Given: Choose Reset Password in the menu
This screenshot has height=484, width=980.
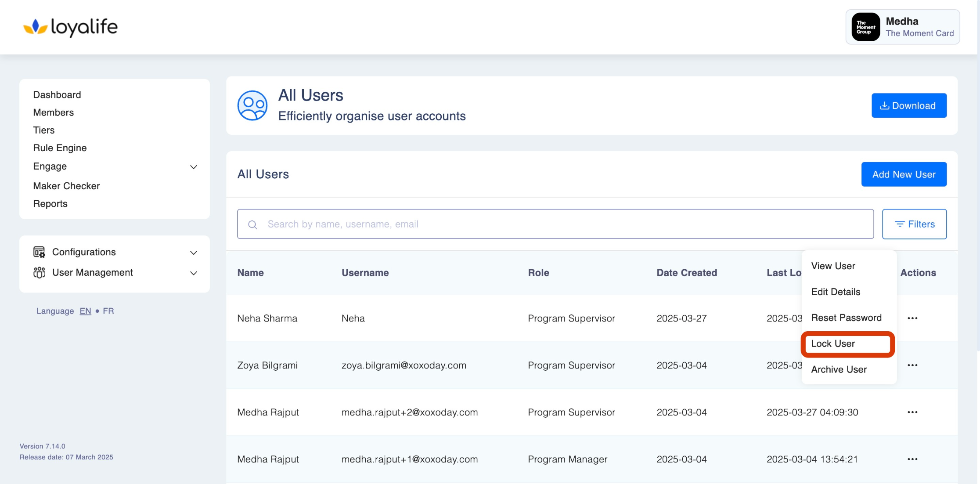Looking at the screenshot, I should (846, 318).
